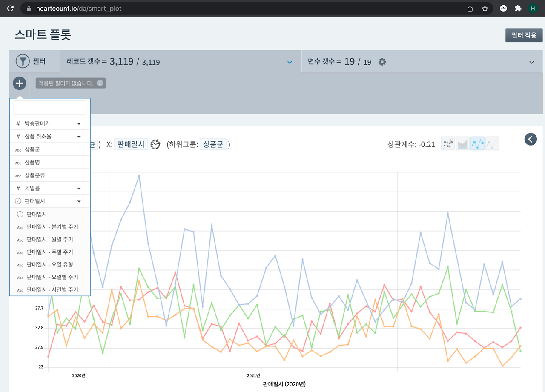Choose 판매일시 - 월별 주기

50,240
